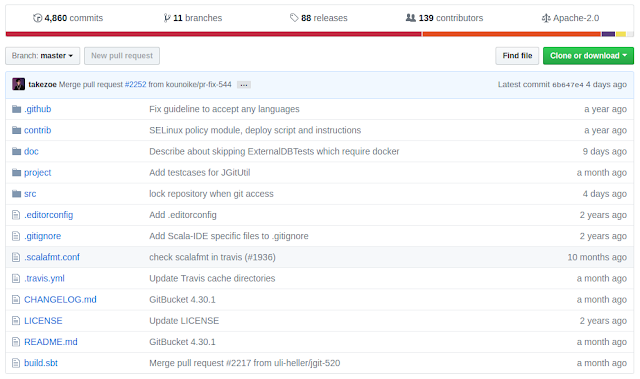
Task: Click the releases tag icon
Action: (294, 18)
